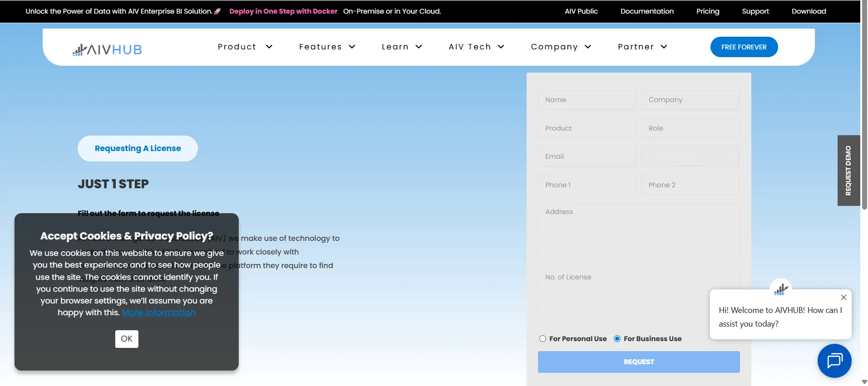Open the Pricing link
This screenshot has height=386, width=868.
[708, 11]
